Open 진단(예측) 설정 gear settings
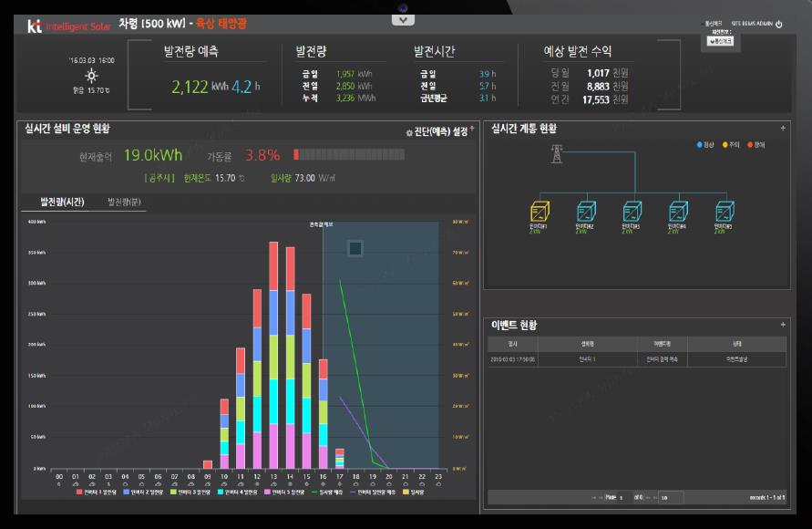The height and width of the screenshot is (529, 812). (439, 132)
